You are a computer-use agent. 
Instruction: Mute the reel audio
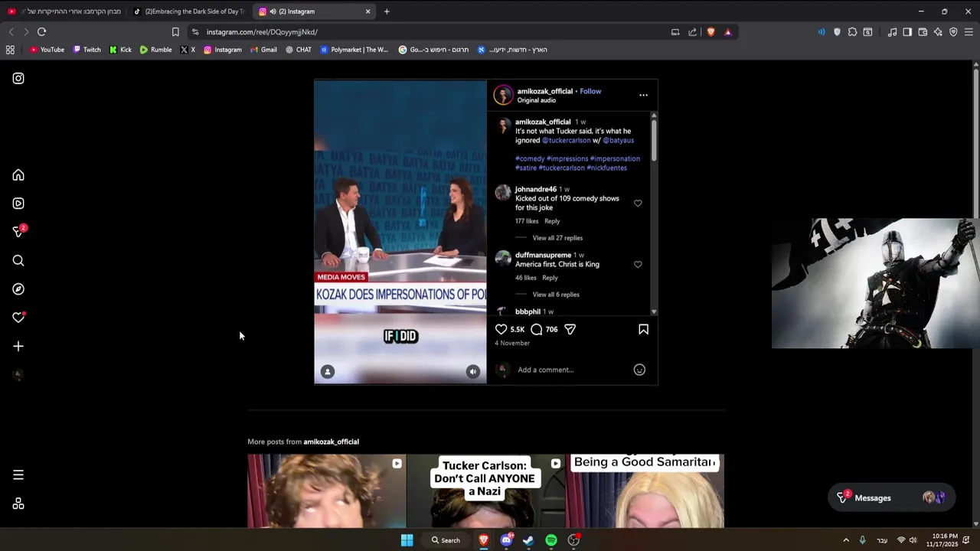pyautogui.click(x=473, y=372)
